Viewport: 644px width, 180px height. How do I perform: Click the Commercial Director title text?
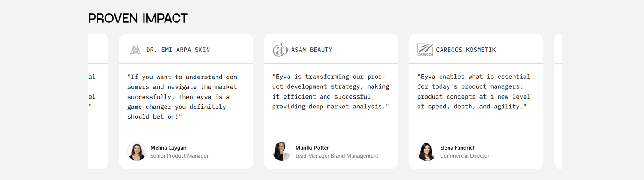click(x=465, y=156)
